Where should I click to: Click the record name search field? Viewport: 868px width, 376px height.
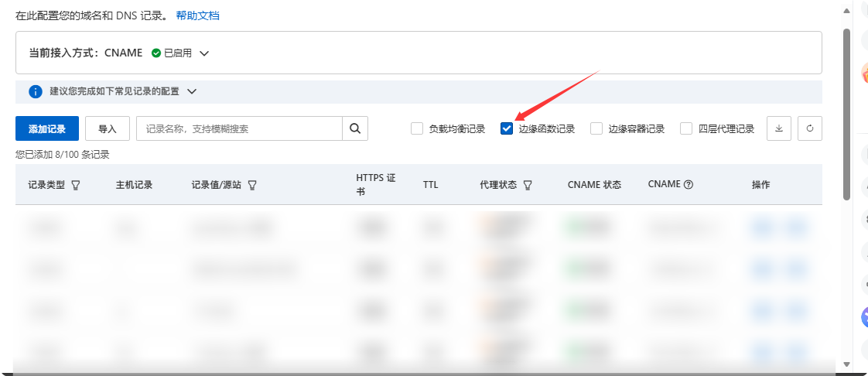[x=239, y=128]
